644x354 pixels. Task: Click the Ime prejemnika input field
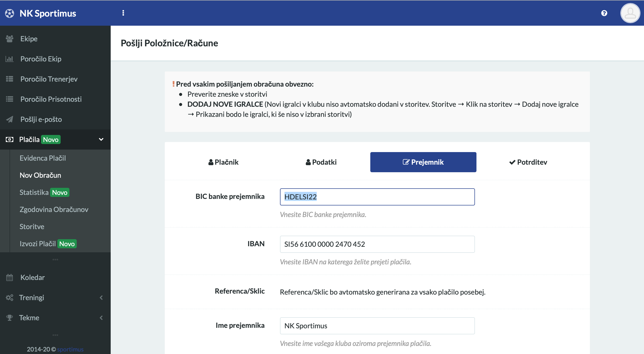click(377, 326)
